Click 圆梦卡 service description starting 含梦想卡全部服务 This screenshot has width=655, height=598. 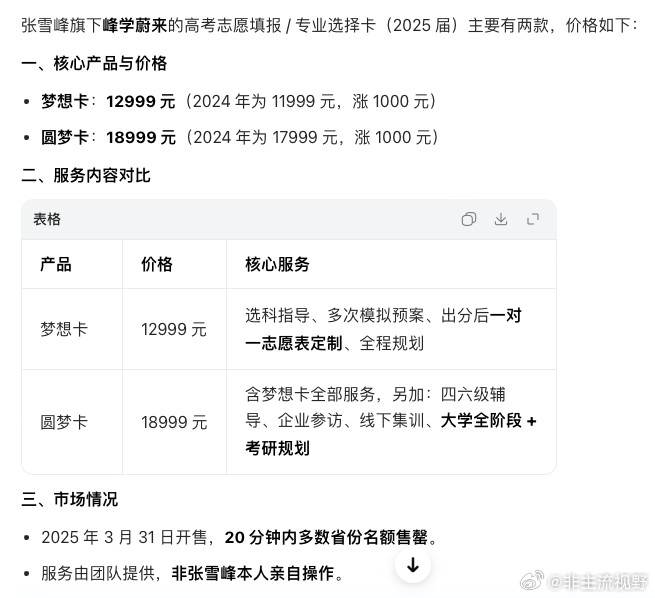391,421
